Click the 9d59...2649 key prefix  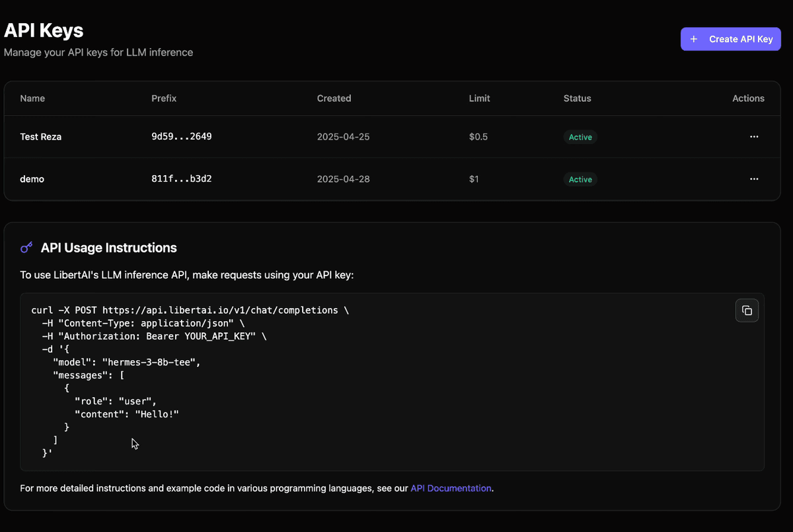(x=181, y=137)
